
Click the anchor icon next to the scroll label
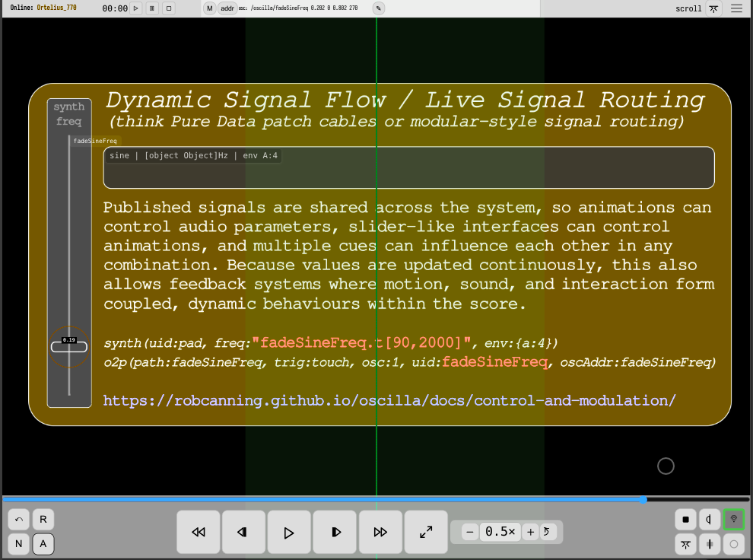click(712, 8)
